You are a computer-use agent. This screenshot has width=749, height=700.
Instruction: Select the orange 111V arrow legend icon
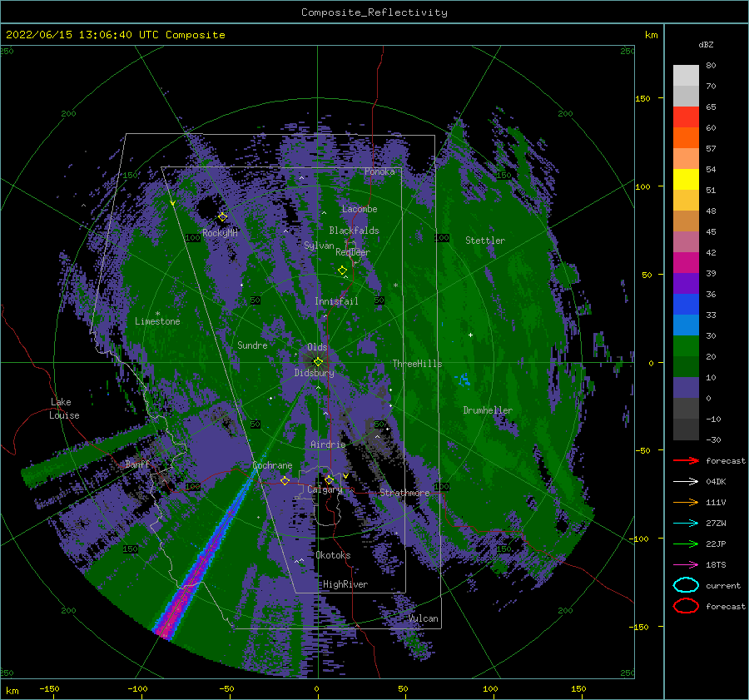686,502
